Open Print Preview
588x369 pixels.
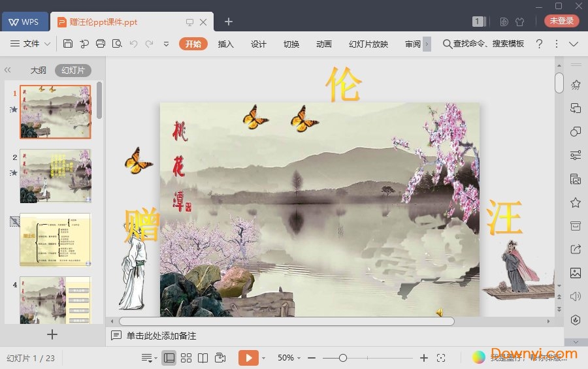tap(117, 44)
